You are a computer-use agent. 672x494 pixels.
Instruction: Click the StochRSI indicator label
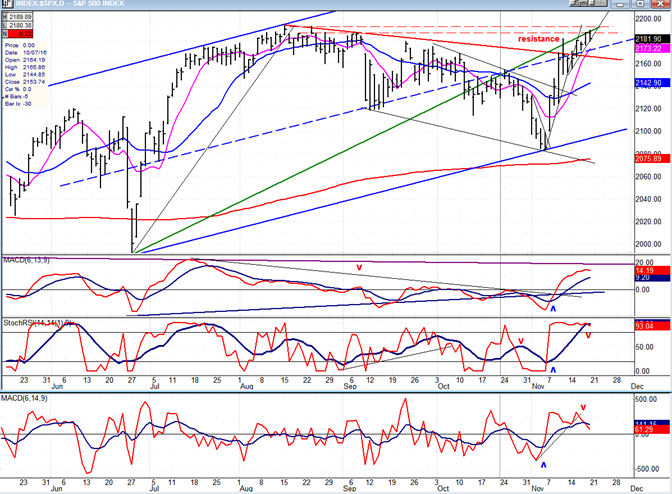point(38,323)
